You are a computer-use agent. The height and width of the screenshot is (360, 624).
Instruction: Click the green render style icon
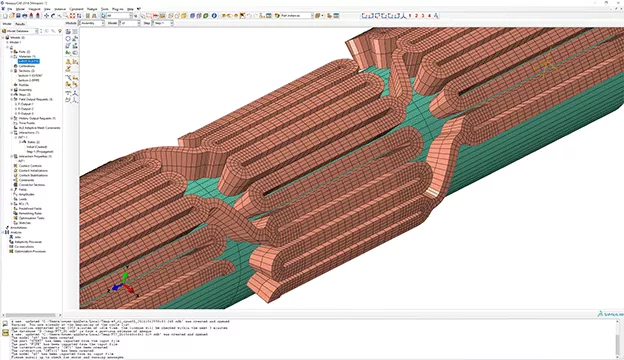206,16
